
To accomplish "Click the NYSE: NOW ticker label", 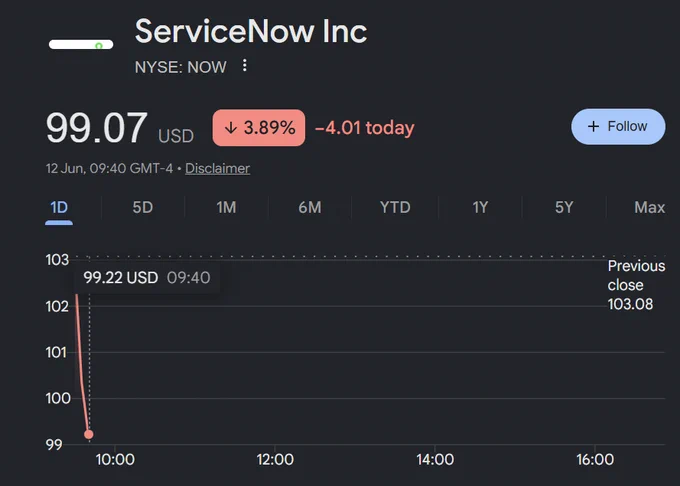I will coord(180,67).
